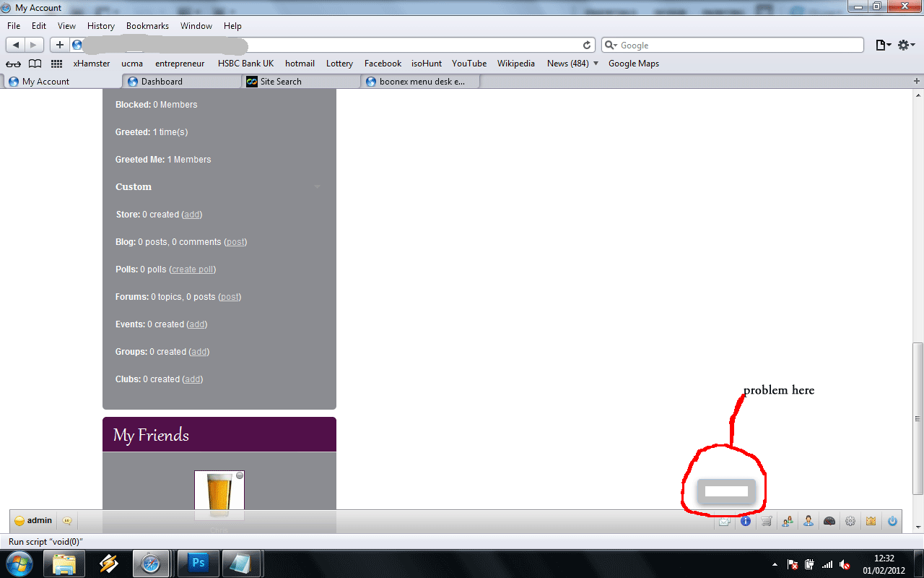The image size is (924, 578).
Task: Open Safari's settings gear dropdown
Action: click(907, 45)
